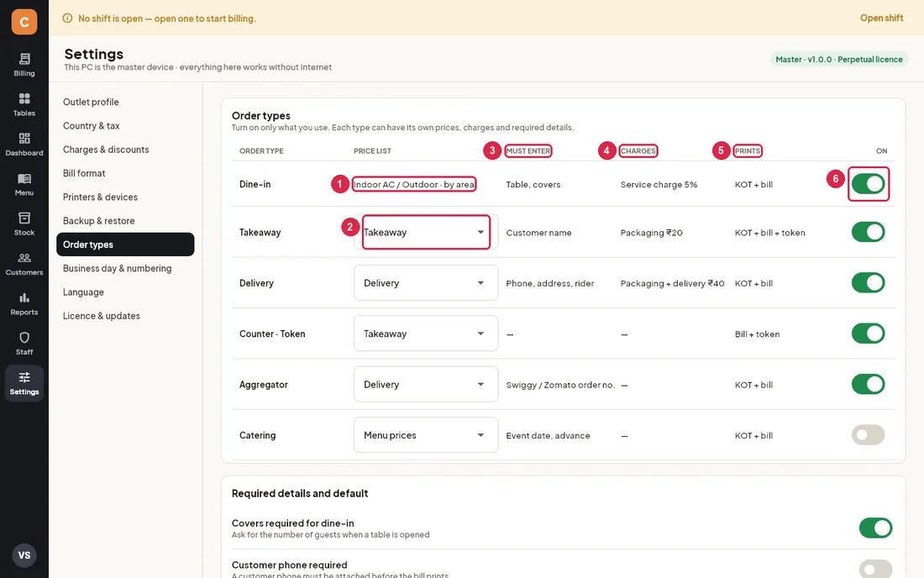Screen dimensions: 924x578
Task: Go to Licence & updates
Action: point(125,316)
